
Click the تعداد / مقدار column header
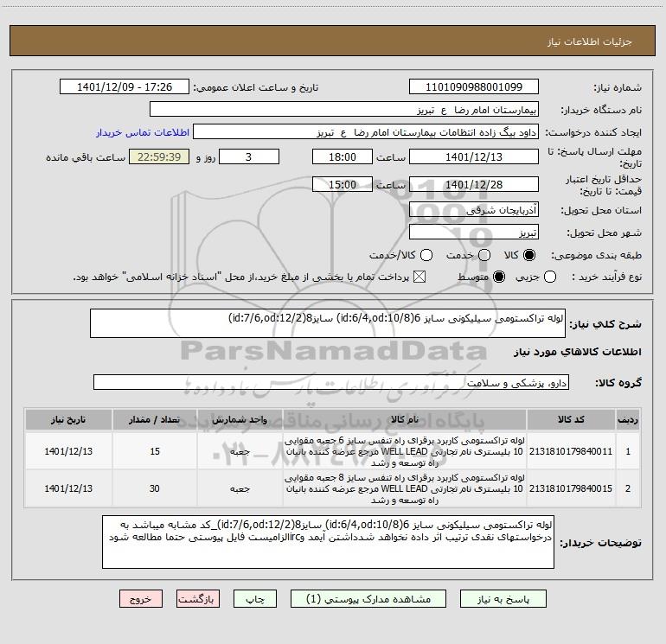coord(155,419)
